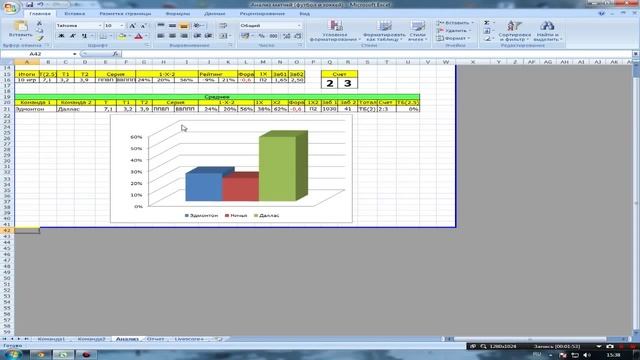Open the round Office button menu
640x360 pixels.
point(10,8)
